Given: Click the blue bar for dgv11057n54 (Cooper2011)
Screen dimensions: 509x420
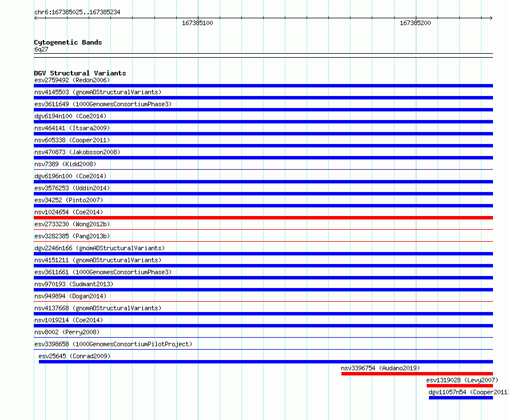Looking at the screenshot, I should pos(461,398).
